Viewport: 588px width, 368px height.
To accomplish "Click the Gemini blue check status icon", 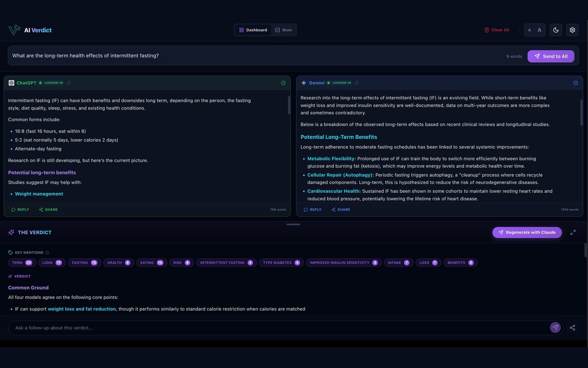I will (x=576, y=83).
